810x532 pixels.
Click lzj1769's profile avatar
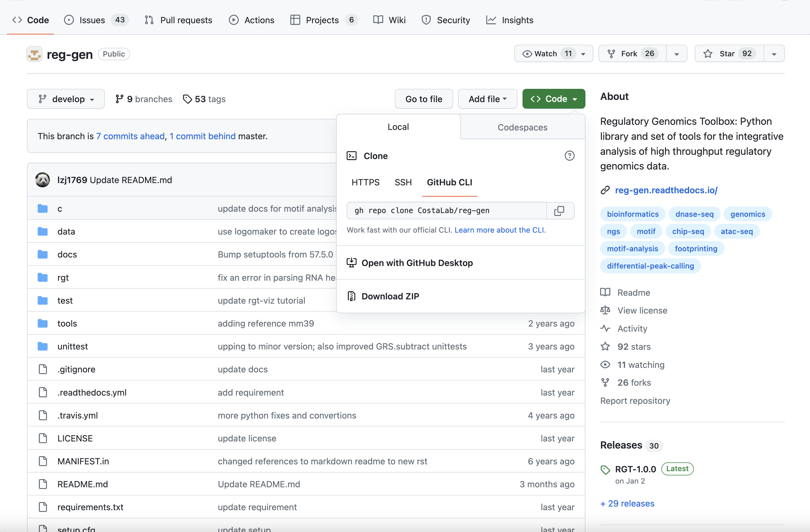coord(42,180)
